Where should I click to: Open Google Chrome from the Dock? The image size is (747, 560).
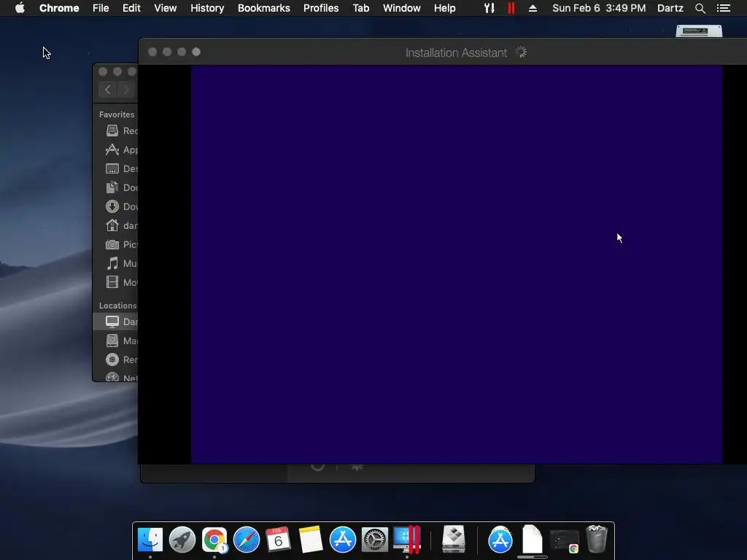click(x=214, y=540)
